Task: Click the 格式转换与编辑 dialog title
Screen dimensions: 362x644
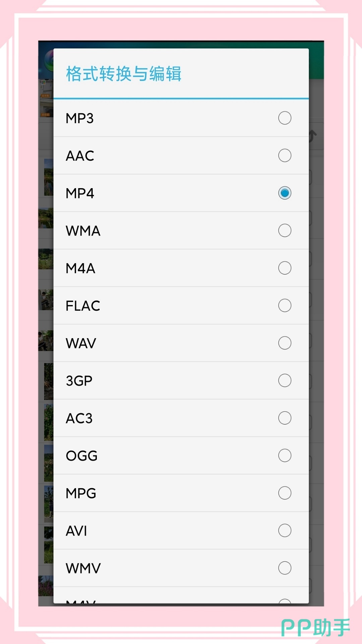Action: tap(123, 74)
